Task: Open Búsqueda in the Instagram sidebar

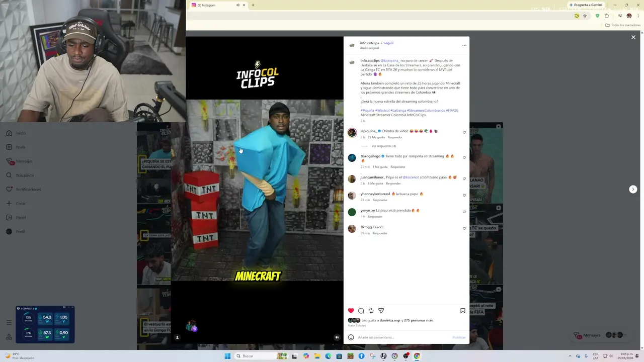Action: pos(20,175)
